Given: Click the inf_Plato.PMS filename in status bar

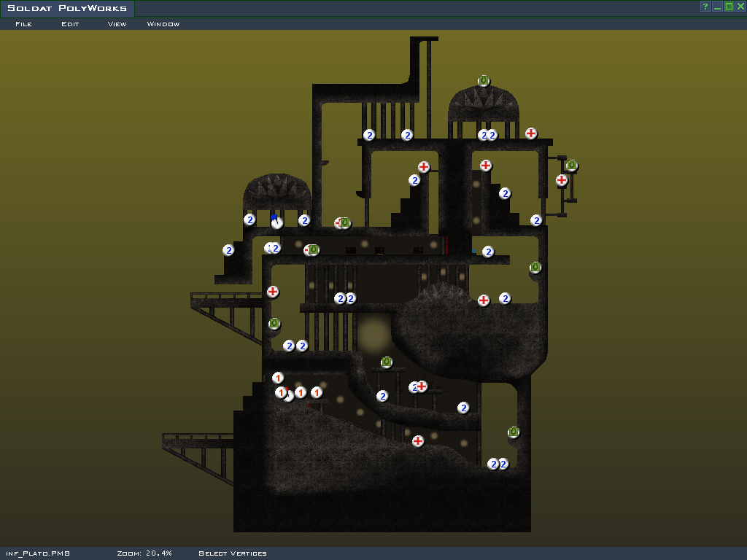Looking at the screenshot, I should (x=38, y=553).
